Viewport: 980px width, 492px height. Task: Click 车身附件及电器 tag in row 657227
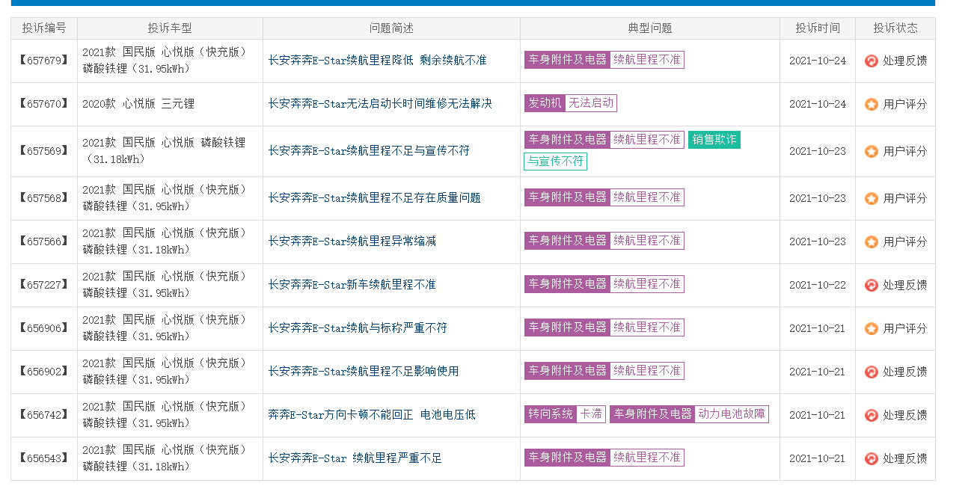(567, 284)
